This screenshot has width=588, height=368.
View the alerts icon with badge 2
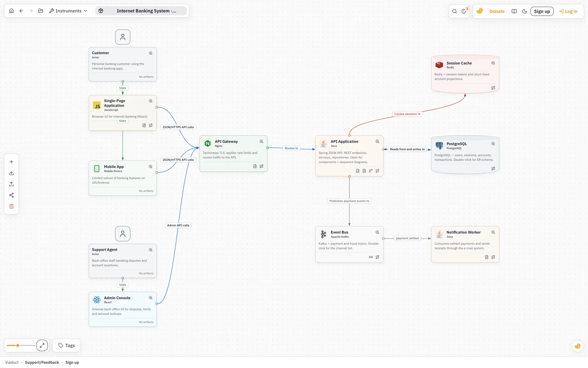coord(464,11)
